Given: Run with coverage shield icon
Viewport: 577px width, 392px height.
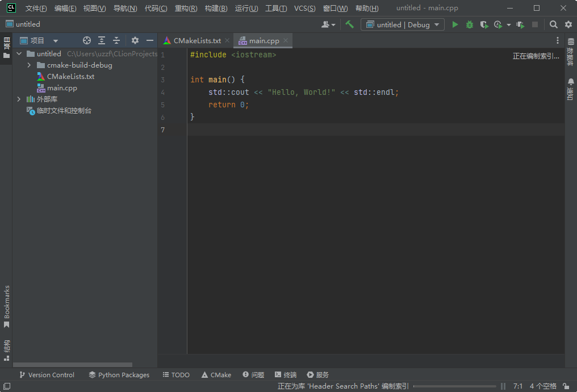Looking at the screenshot, I should [484, 24].
